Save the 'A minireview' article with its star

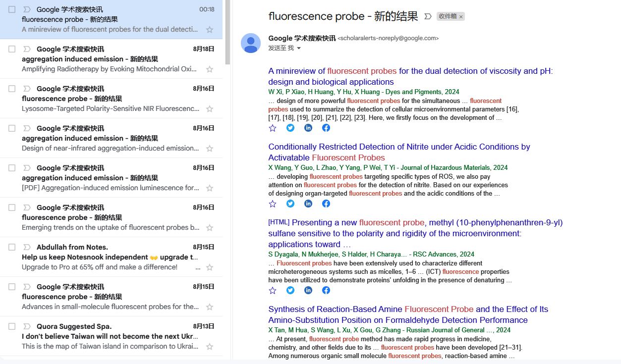pyautogui.click(x=272, y=128)
